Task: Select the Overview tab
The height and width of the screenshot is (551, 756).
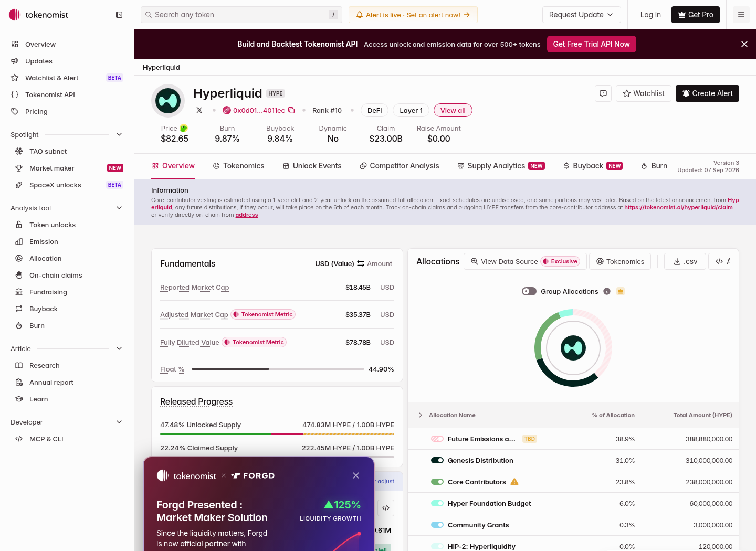Action: coord(173,166)
